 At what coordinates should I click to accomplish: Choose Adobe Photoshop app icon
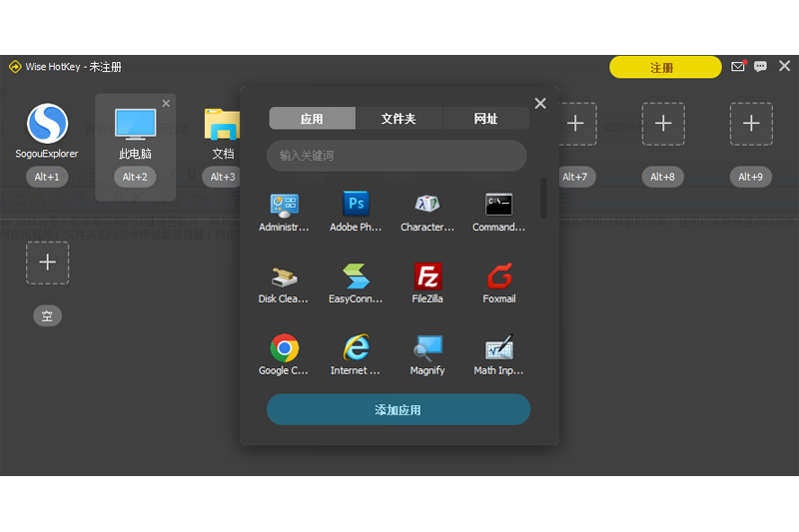356,204
